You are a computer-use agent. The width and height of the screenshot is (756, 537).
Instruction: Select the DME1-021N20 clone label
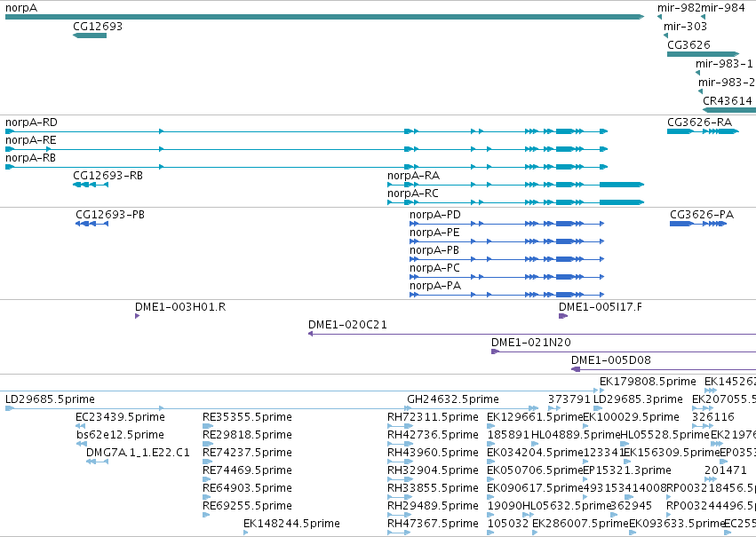531,343
